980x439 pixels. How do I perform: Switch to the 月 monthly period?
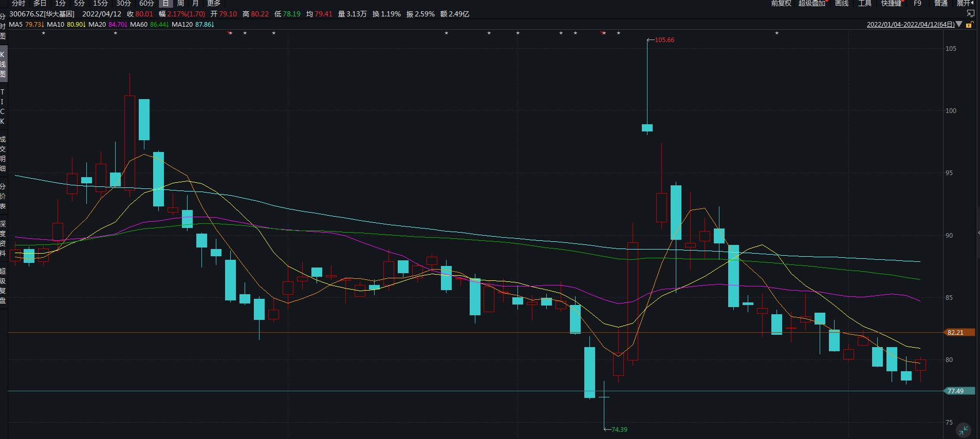point(195,3)
